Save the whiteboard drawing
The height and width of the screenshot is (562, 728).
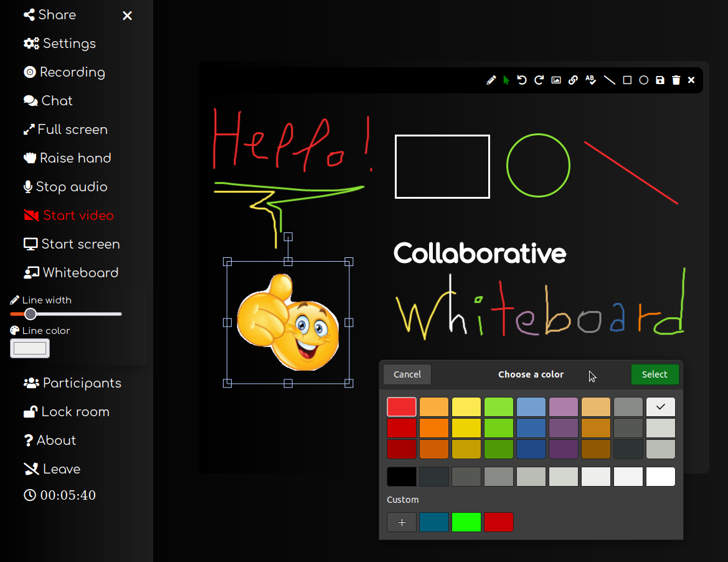pos(659,80)
